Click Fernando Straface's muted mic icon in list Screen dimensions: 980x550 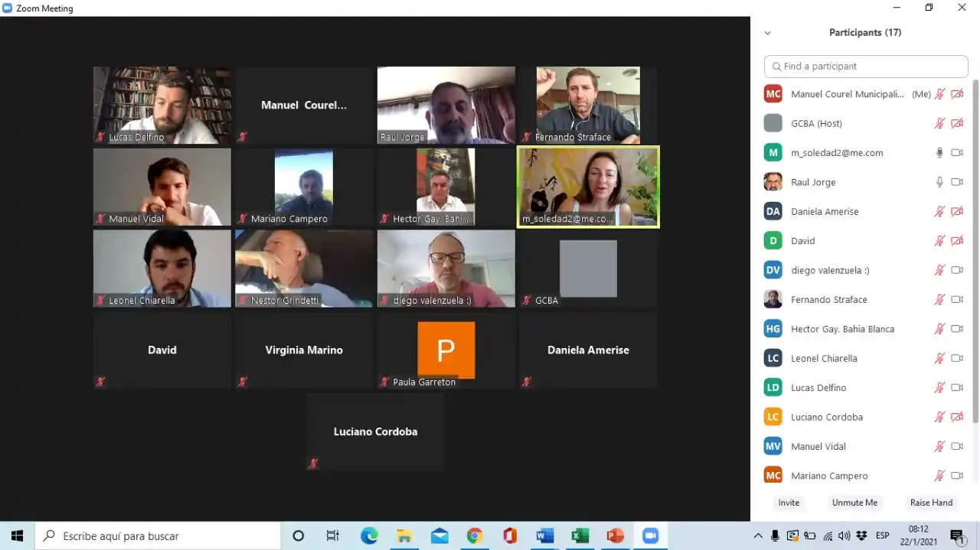pyautogui.click(x=939, y=300)
